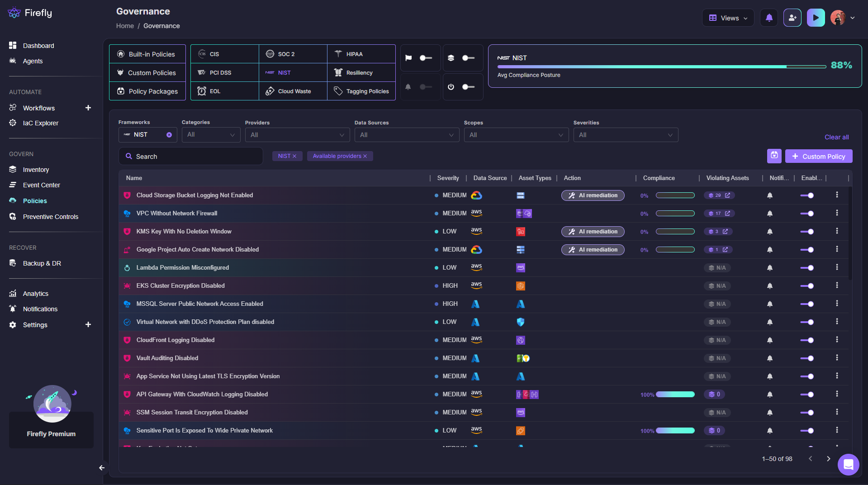Open the Data Sources dropdown
This screenshot has height=485, width=868.
[407, 135]
